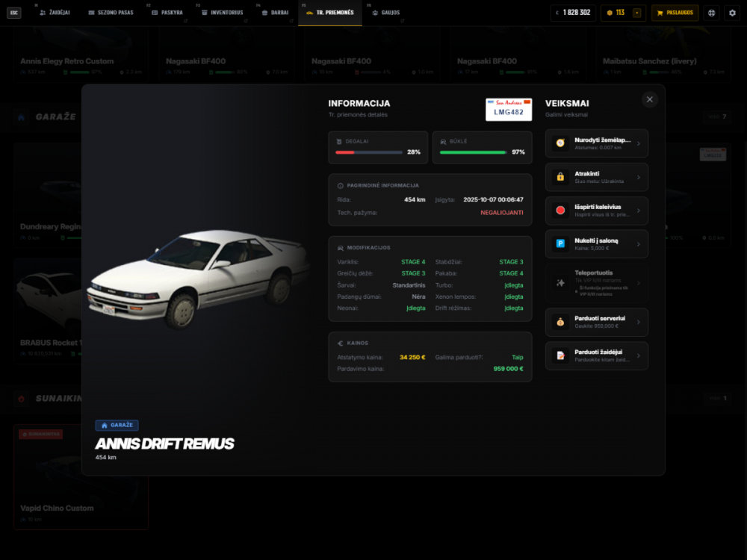Click the sparkle Teleportuotis icon
This screenshot has height=560, width=747.
point(560,283)
